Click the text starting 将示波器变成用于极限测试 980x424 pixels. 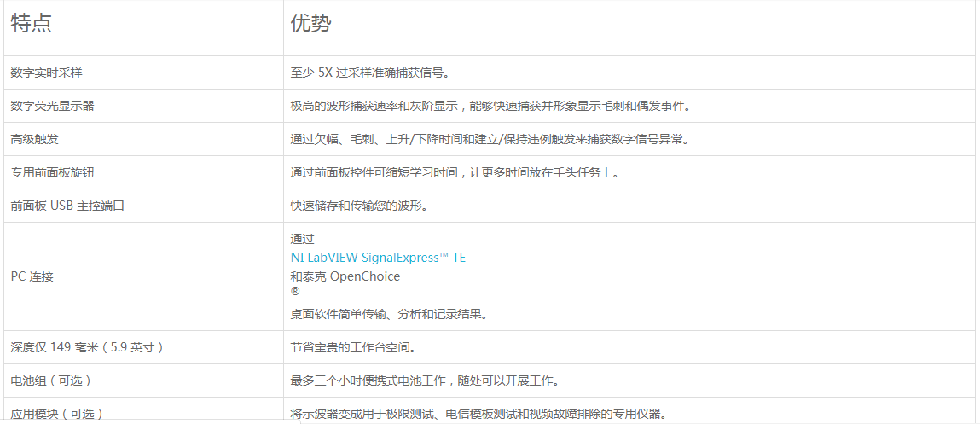478,414
